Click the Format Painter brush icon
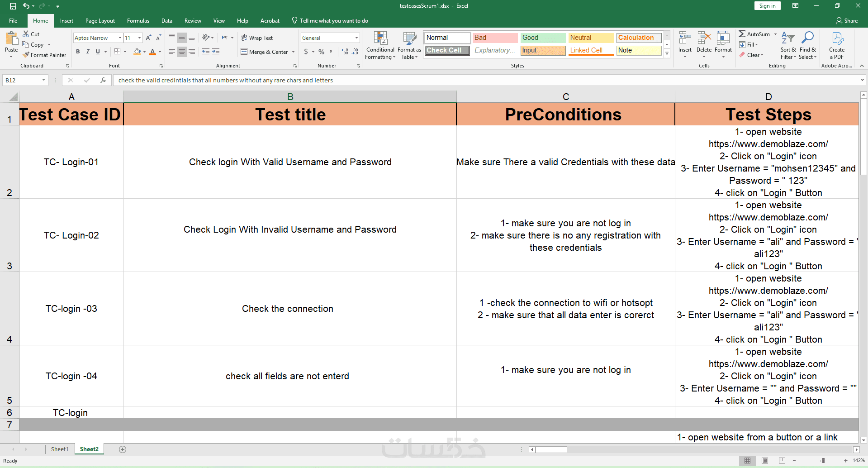The height and width of the screenshot is (468, 868). pos(26,55)
